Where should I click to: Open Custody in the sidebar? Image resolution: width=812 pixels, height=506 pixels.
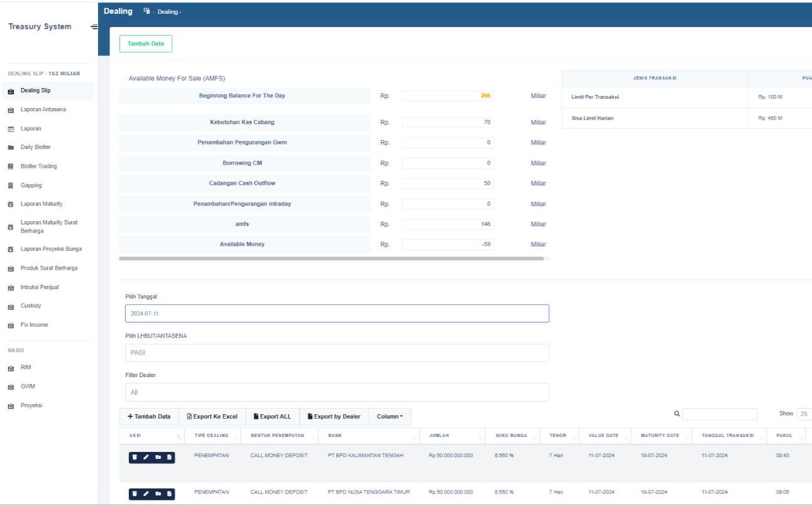[31, 306]
